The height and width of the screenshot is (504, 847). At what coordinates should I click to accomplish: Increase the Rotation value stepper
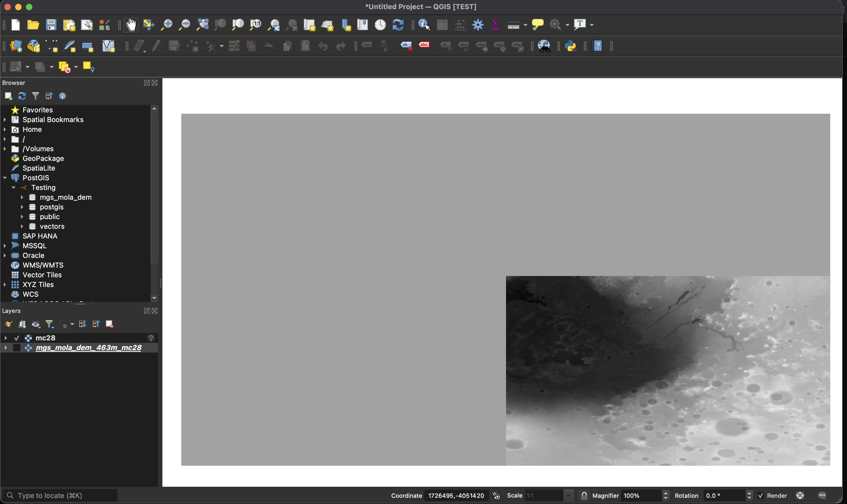pyautogui.click(x=749, y=493)
